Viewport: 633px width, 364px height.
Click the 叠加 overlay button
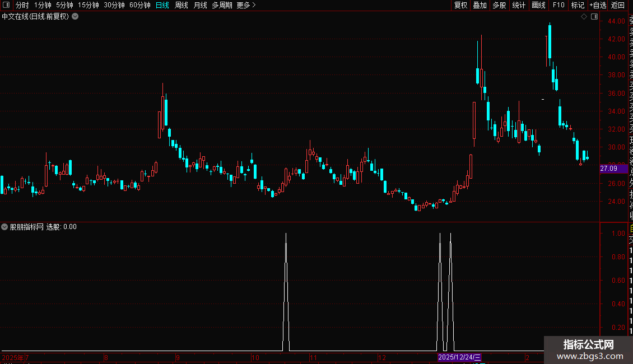[480, 5]
